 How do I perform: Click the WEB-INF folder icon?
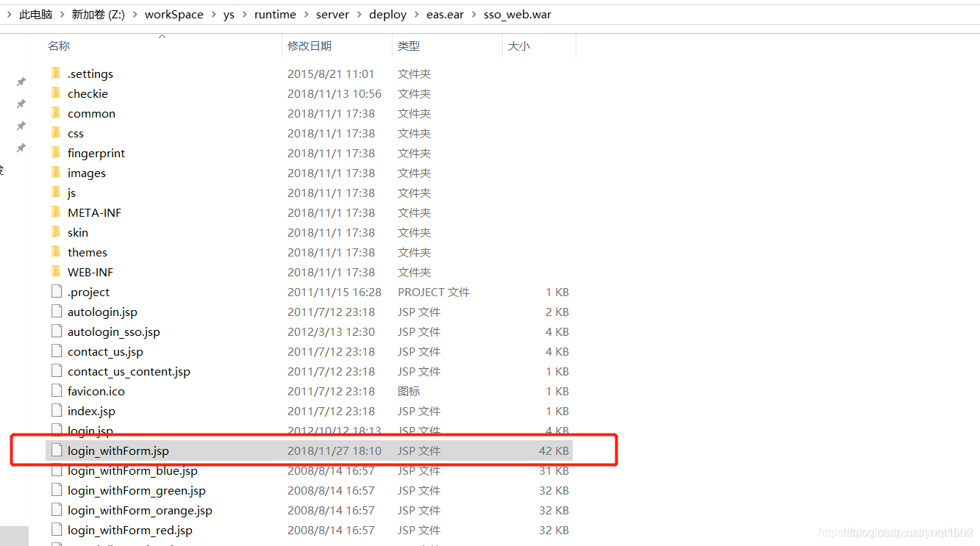[56, 272]
